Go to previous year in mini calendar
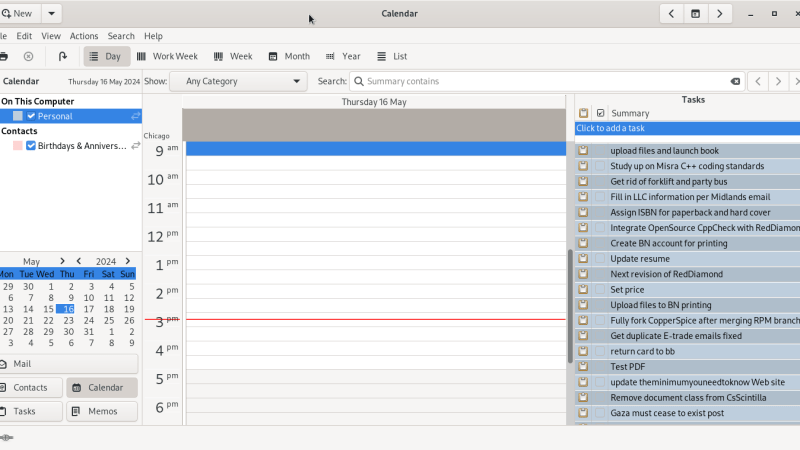Viewport: 800px width, 450px height. point(79,261)
